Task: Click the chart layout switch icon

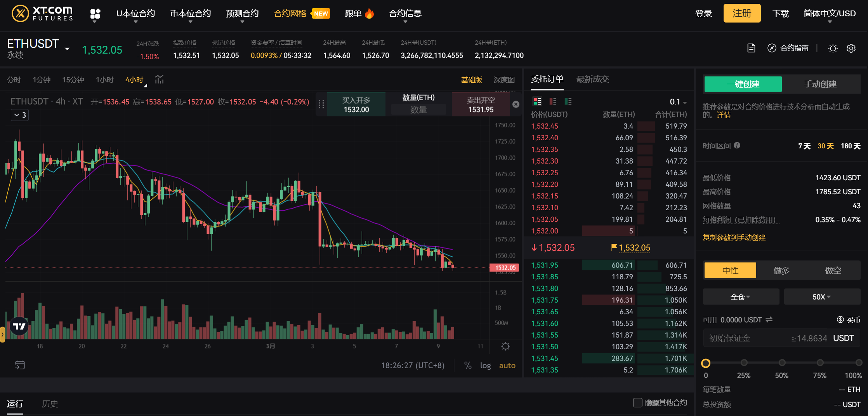Action: pos(20,365)
